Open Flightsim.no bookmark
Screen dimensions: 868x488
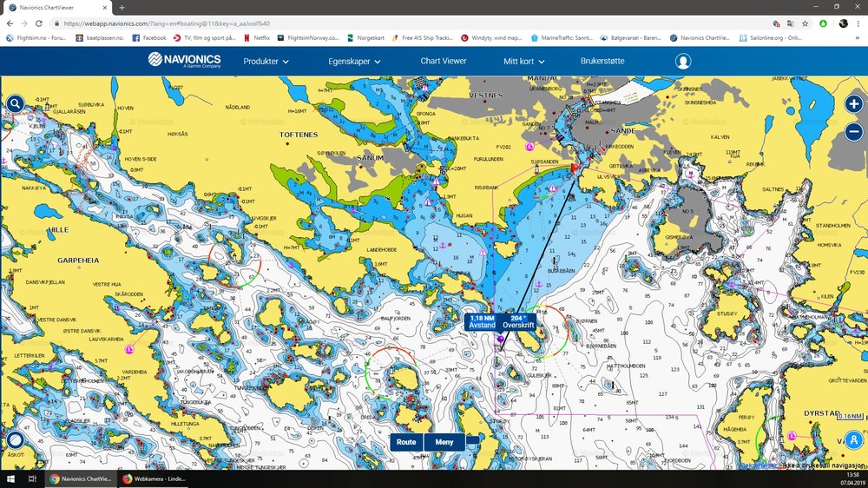(36, 37)
